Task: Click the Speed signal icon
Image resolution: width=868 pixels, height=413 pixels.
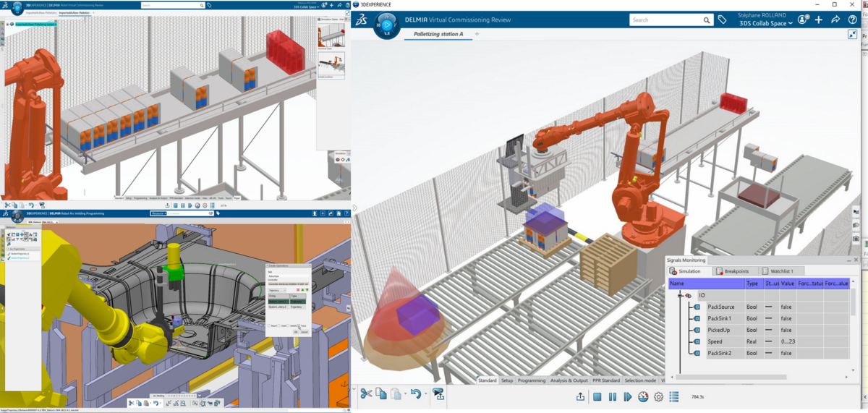Action: (697, 341)
